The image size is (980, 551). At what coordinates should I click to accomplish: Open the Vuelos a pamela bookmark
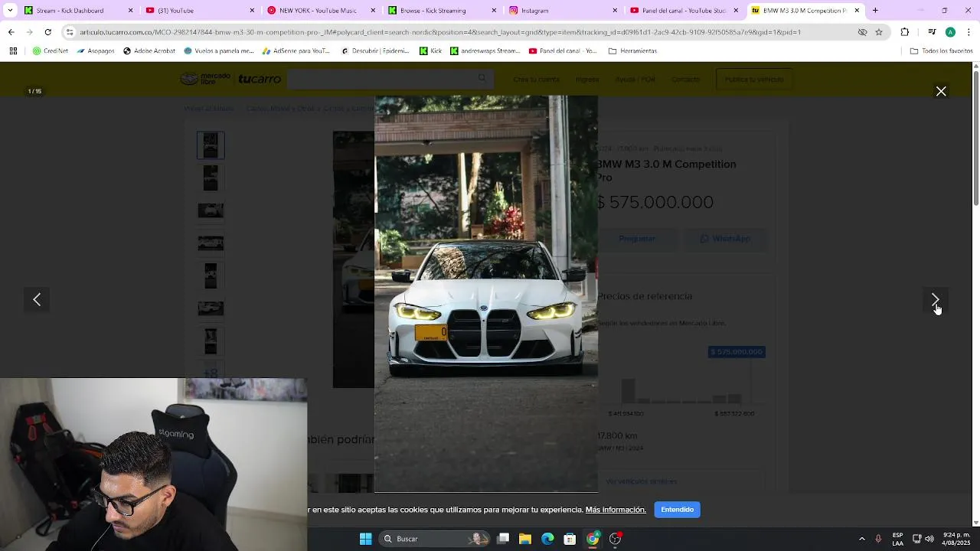tap(218, 51)
